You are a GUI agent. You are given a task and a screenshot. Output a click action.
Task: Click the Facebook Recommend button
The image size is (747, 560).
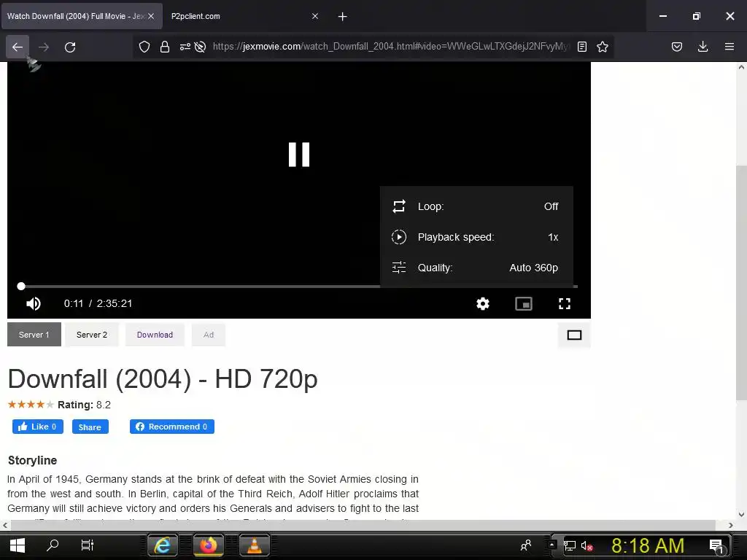point(172,427)
